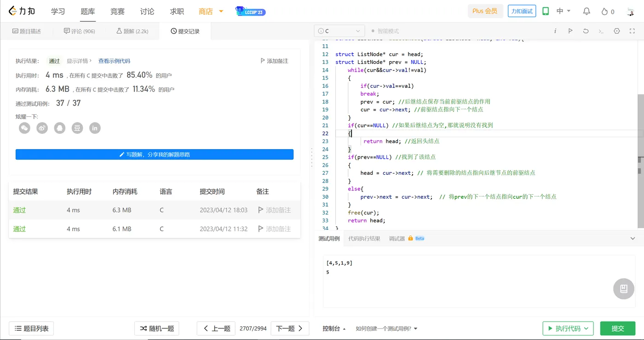Open the 题目列表 problem list
This screenshot has height=340, width=644.
(x=32, y=328)
